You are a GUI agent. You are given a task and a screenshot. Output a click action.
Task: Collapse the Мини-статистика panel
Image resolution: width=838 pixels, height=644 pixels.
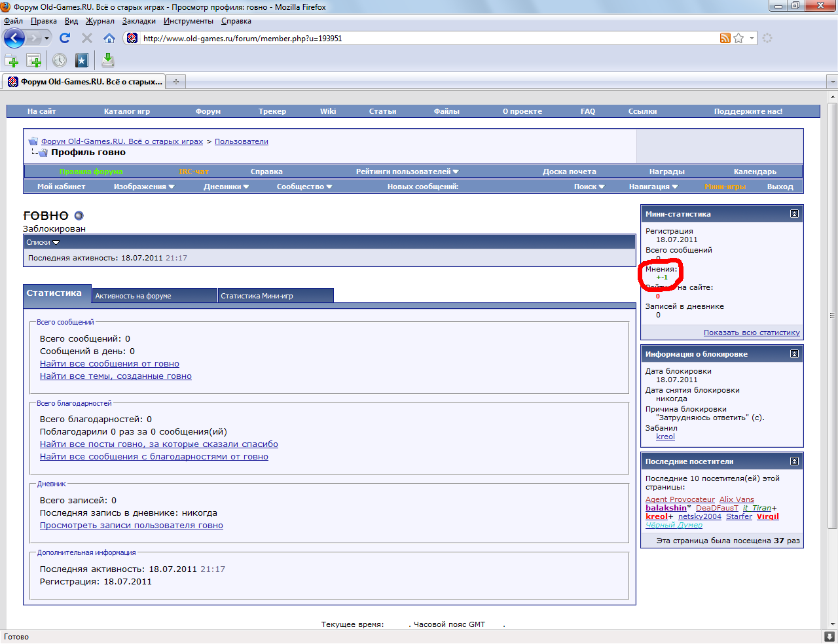[794, 214]
